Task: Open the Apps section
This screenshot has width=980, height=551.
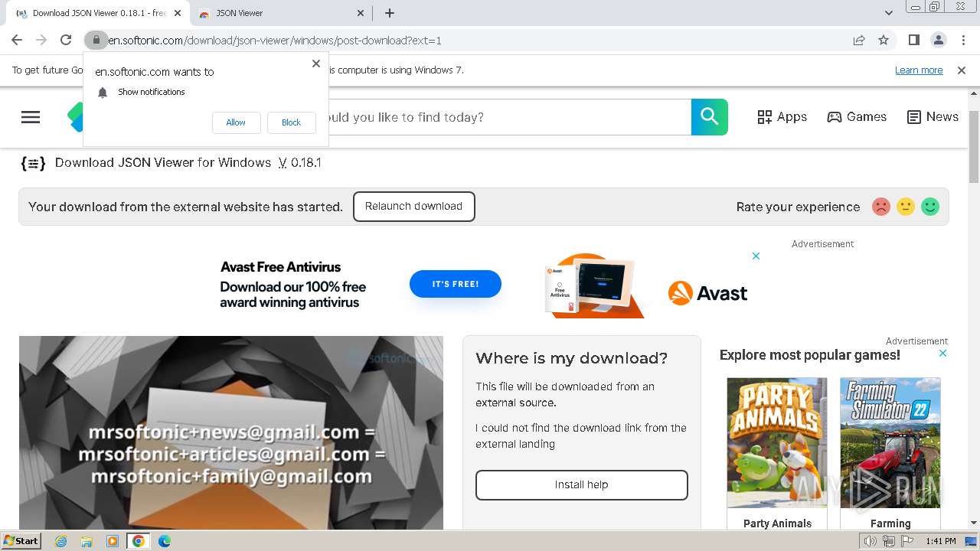Action: point(782,117)
